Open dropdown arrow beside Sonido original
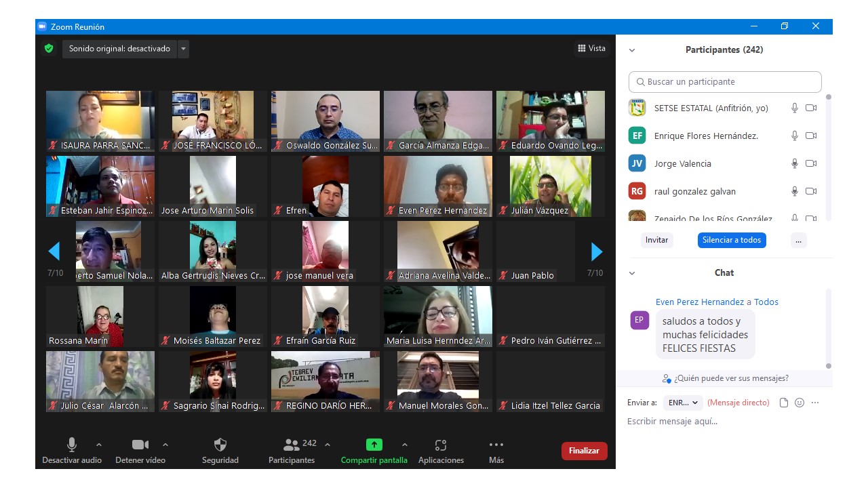868x488 pixels. click(183, 49)
